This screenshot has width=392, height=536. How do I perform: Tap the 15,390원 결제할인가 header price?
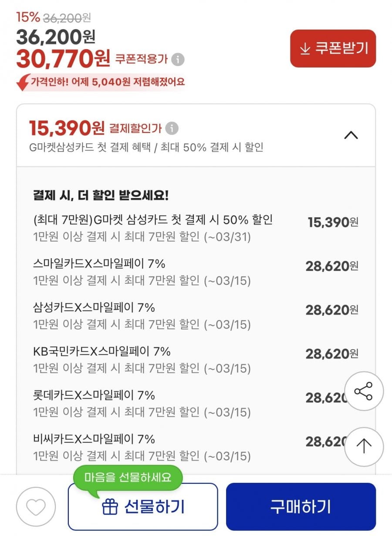click(x=67, y=128)
